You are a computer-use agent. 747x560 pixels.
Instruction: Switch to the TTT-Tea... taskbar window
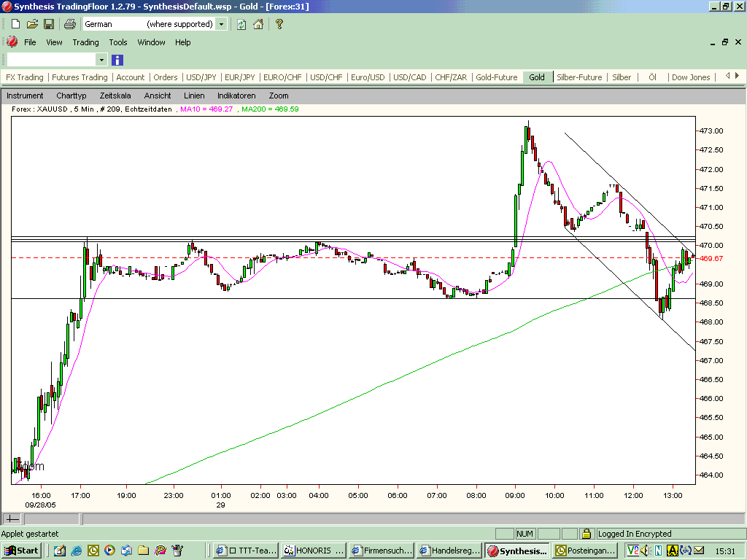246,551
